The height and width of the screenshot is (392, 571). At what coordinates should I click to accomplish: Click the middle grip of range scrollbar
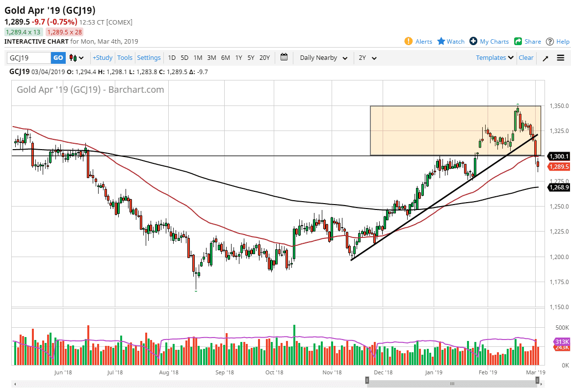tap(452, 384)
